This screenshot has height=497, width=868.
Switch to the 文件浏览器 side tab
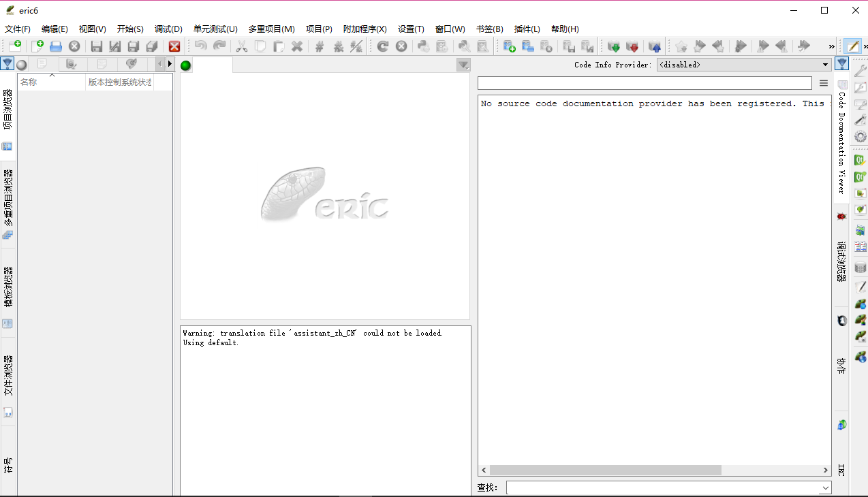pyautogui.click(x=8, y=381)
